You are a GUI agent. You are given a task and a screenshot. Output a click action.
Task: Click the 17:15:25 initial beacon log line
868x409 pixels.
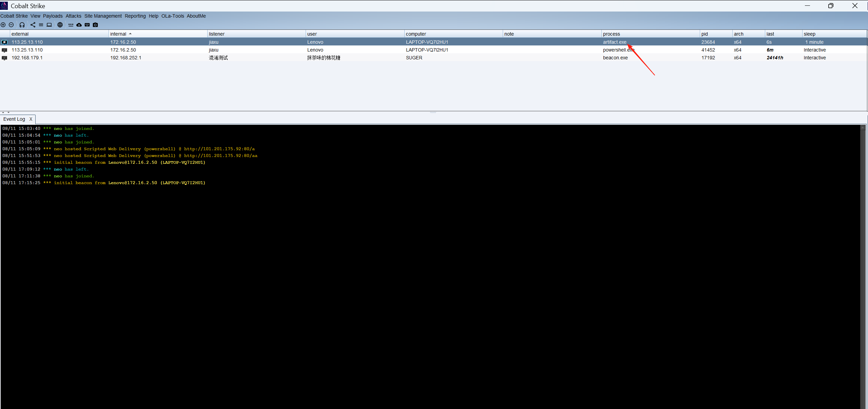pyautogui.click(x=104, y=183)
